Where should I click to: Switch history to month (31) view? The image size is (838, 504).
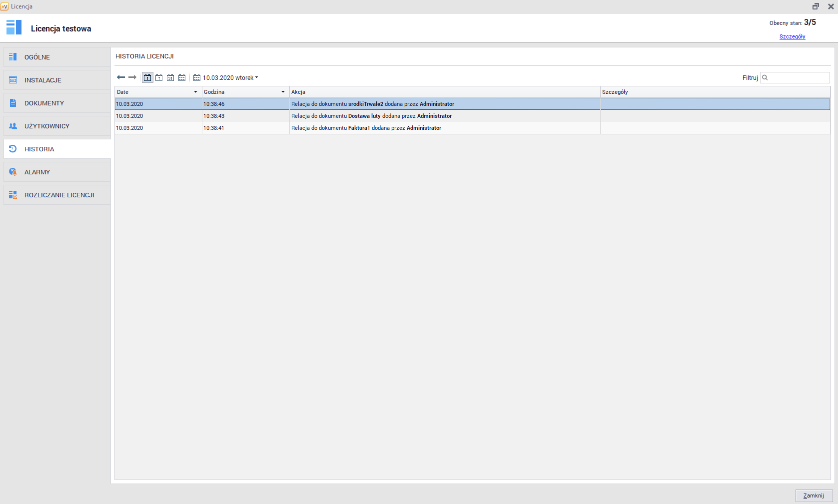[170, 77]
